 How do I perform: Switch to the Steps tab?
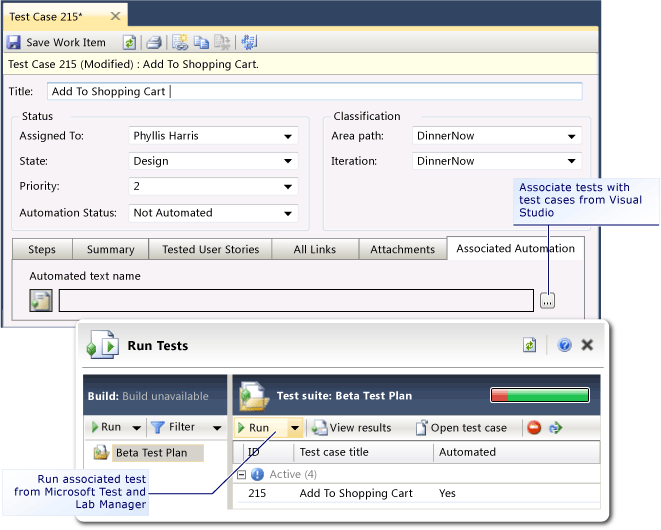pyautogui.click(x=42, y=249)
